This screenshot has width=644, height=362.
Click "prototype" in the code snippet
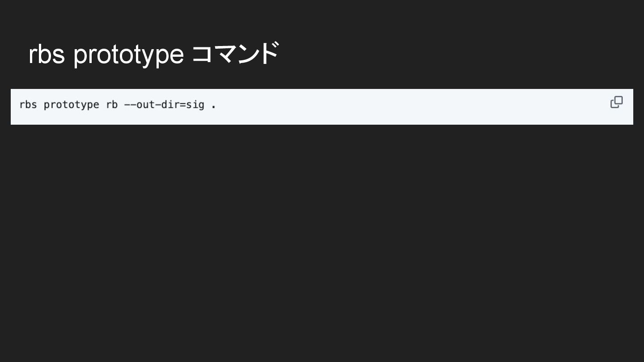coord(72,105)
